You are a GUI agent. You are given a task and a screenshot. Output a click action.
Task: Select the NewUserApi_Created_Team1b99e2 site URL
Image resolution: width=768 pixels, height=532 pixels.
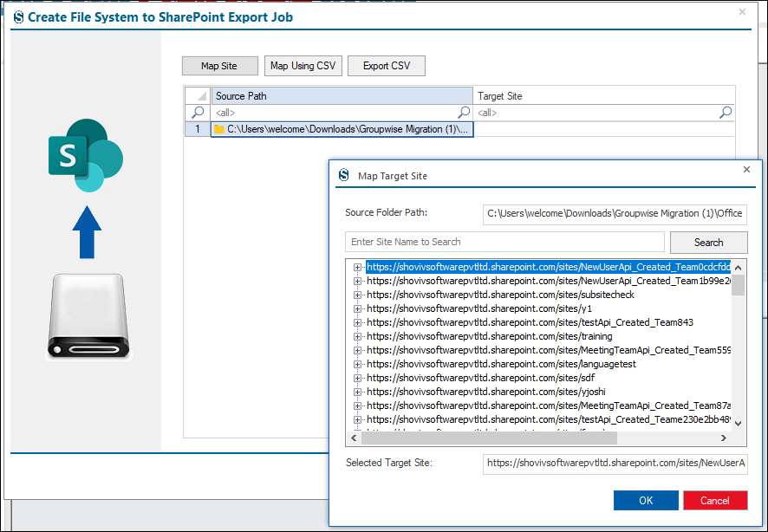[x=549, y=281]
